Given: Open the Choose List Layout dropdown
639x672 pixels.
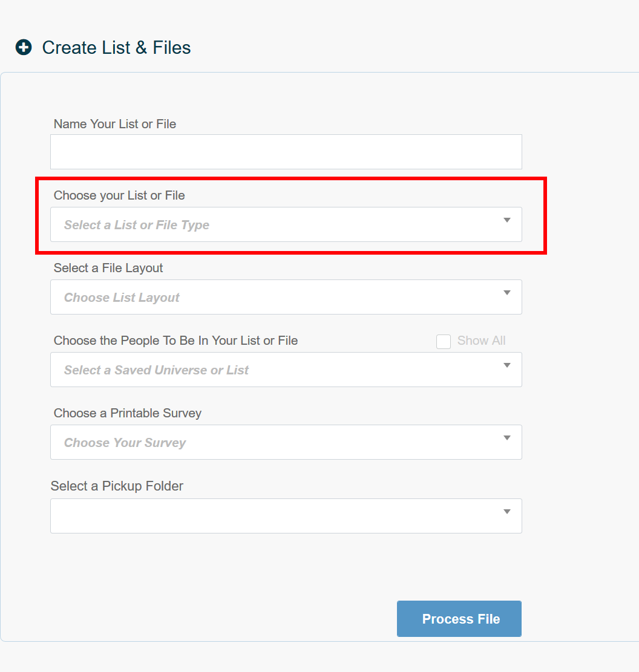Looking at the screenshot, I should 272,297.
